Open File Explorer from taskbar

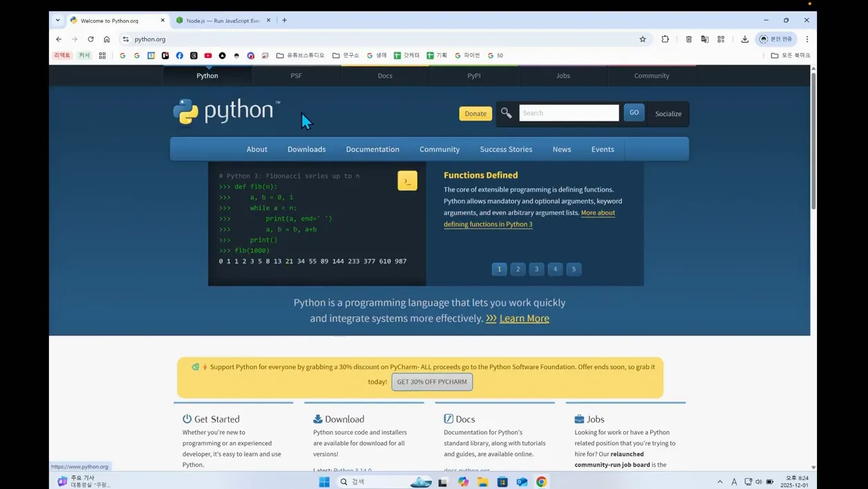coord(483,481)
